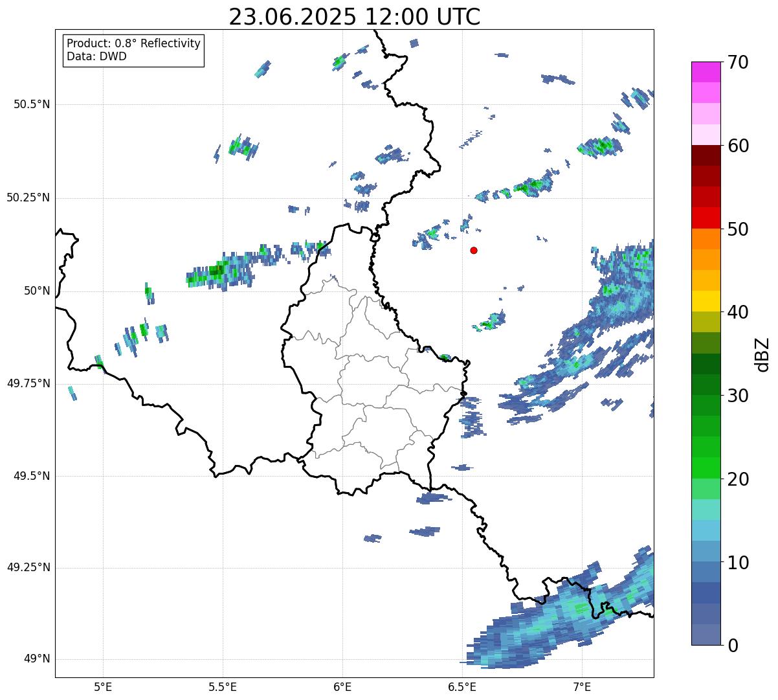Click the 5°E longitude label
Viewport: 778px width, 700px height.
point(103,688)
